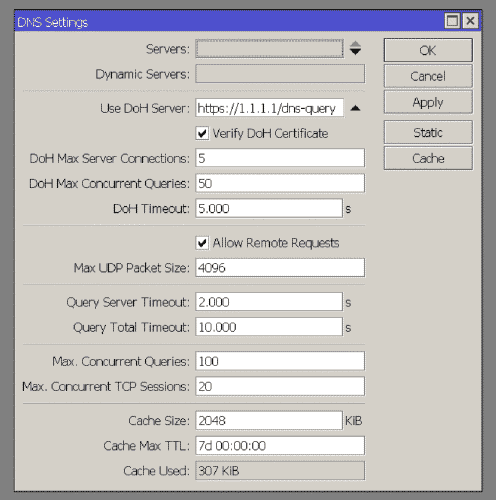Click the Max UDP Packet Size field

(x=280, y=268)
